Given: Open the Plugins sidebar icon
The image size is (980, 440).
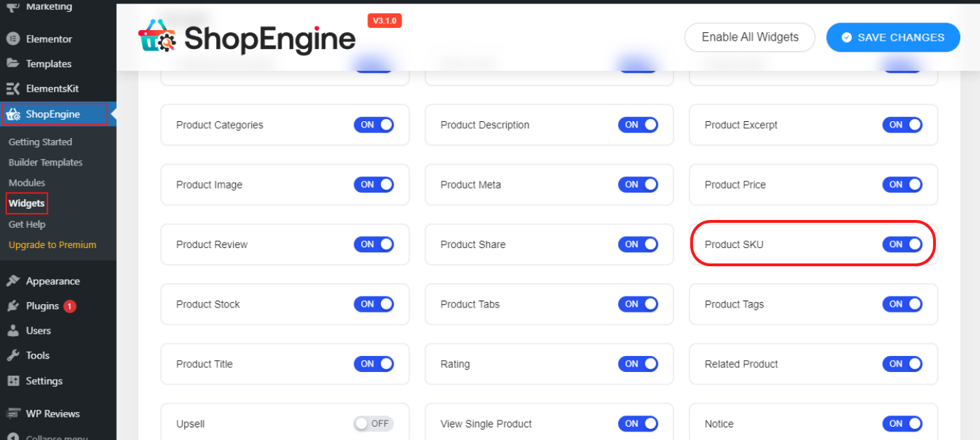Looking at the screenshot, I should pos(14,305).
